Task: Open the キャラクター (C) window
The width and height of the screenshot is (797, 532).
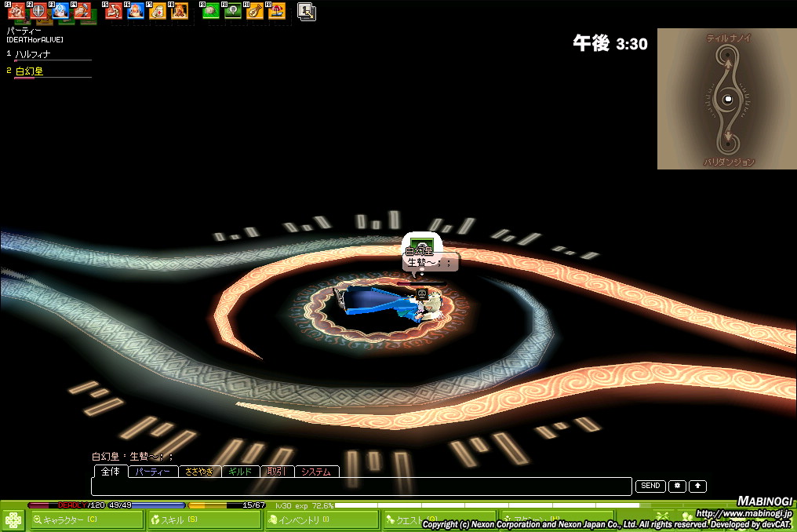Action: tap(86, 519)
